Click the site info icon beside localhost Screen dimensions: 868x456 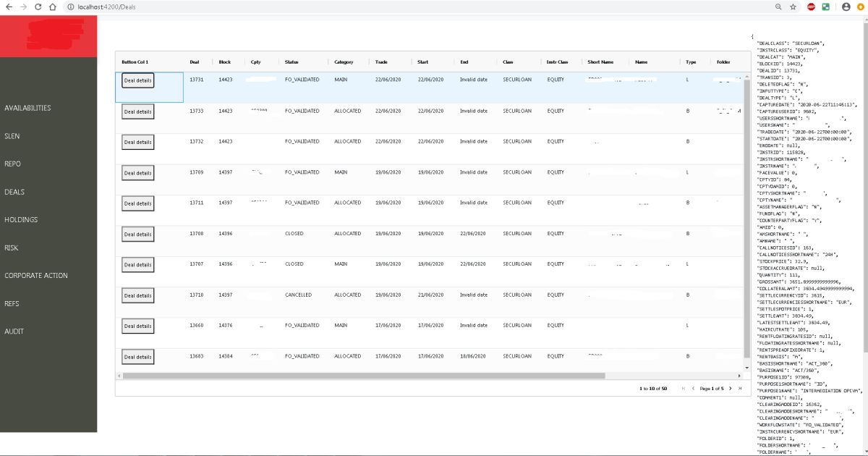point(70,6)
